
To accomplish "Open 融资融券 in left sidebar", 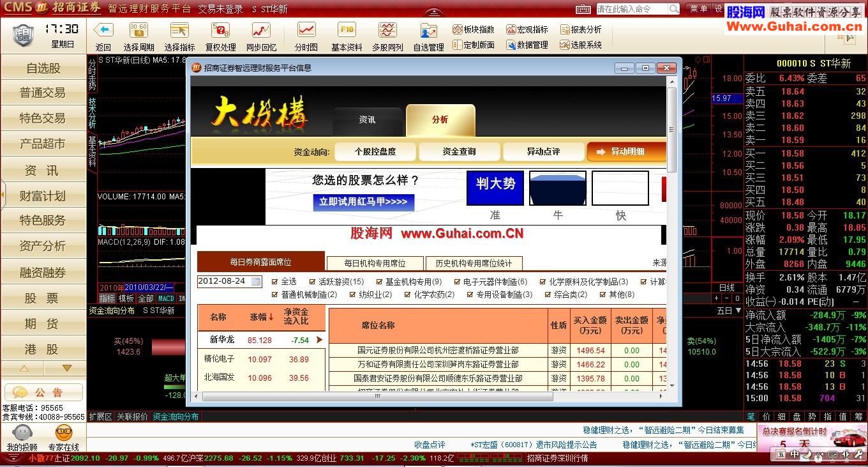I will (x=43, y=273).
